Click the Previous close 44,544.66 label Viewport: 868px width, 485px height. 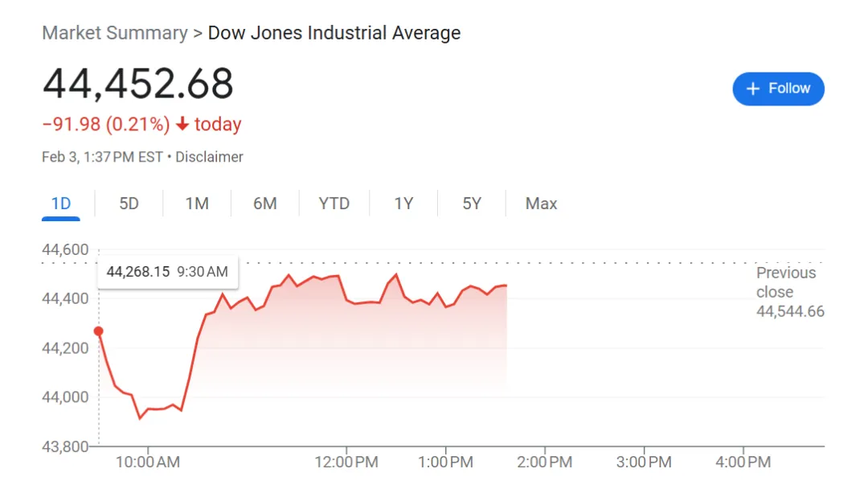(x=790, y=292)
